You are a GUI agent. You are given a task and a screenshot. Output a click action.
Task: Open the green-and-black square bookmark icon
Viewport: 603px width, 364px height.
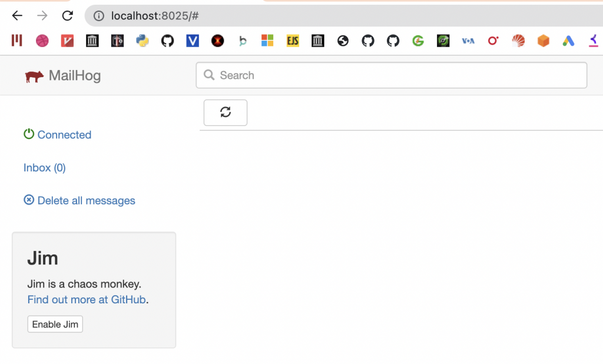tap(443, 41)
